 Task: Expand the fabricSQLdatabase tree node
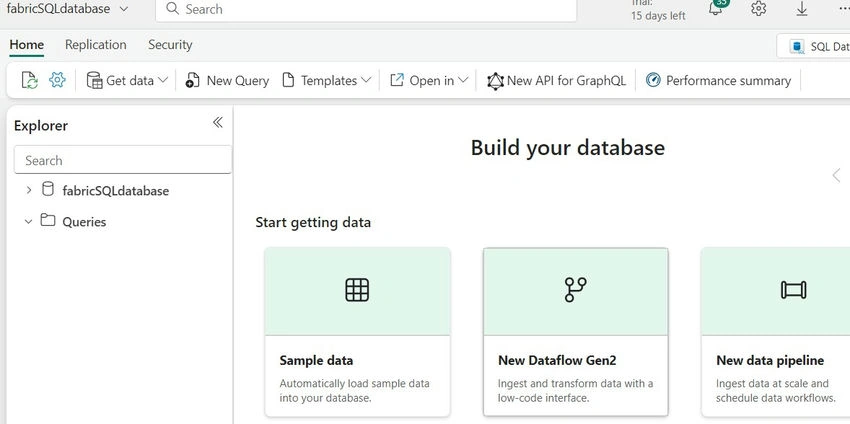29,190
